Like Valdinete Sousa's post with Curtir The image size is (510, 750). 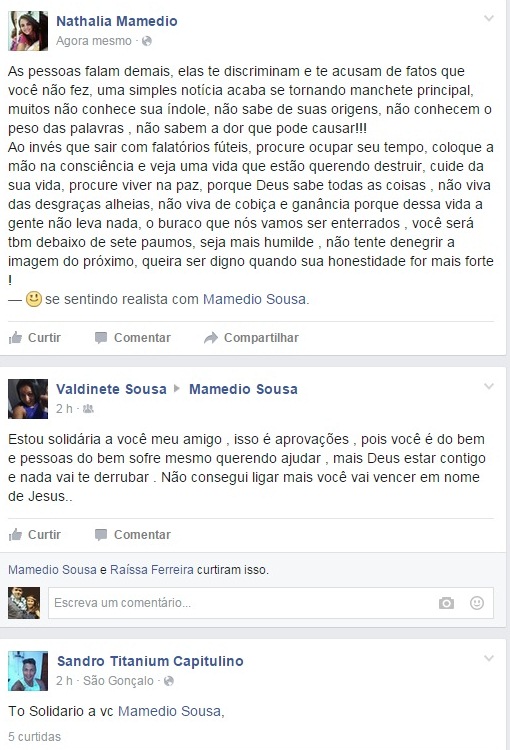(x=35, y=535)
